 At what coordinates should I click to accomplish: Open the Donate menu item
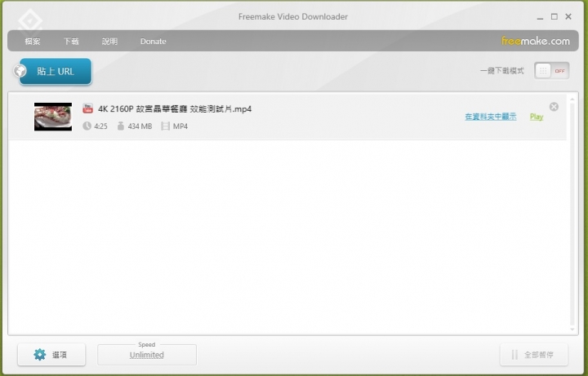(x=153, y=42)
